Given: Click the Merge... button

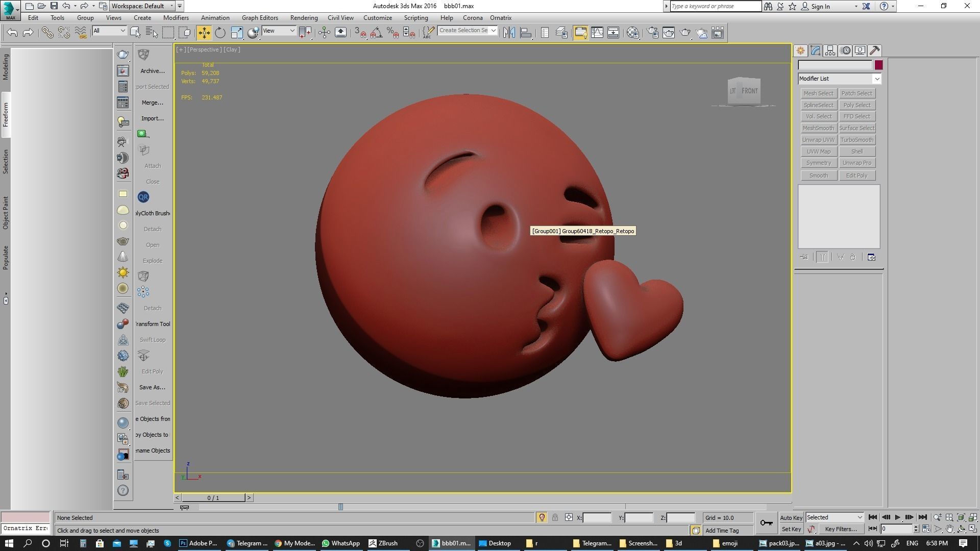Looking at the screenshot, I should tap(152, 103).
